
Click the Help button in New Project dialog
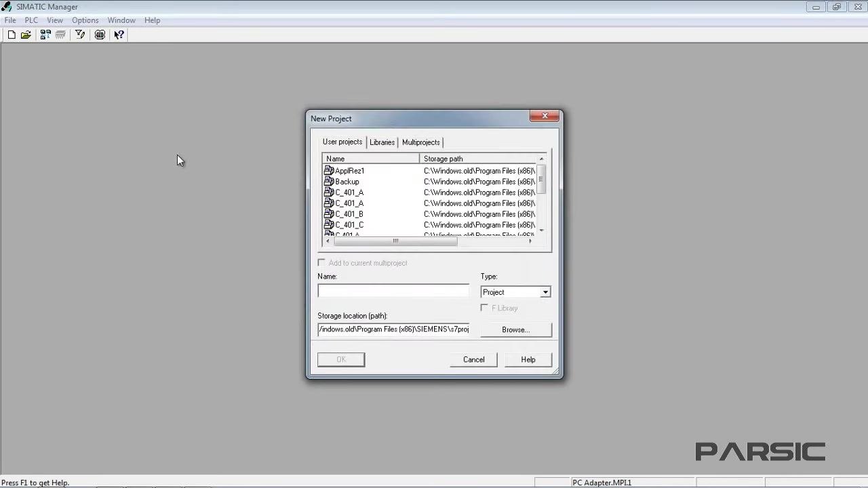coord(528,360)
